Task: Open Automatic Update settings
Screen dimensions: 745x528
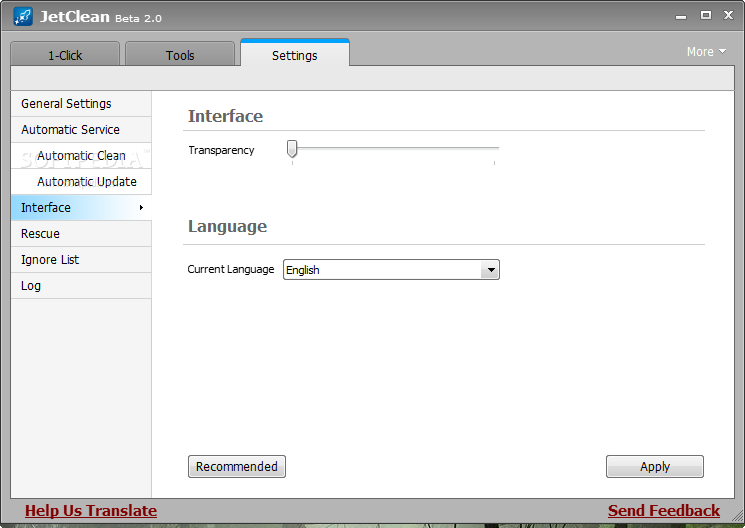Action: point(81,182)
